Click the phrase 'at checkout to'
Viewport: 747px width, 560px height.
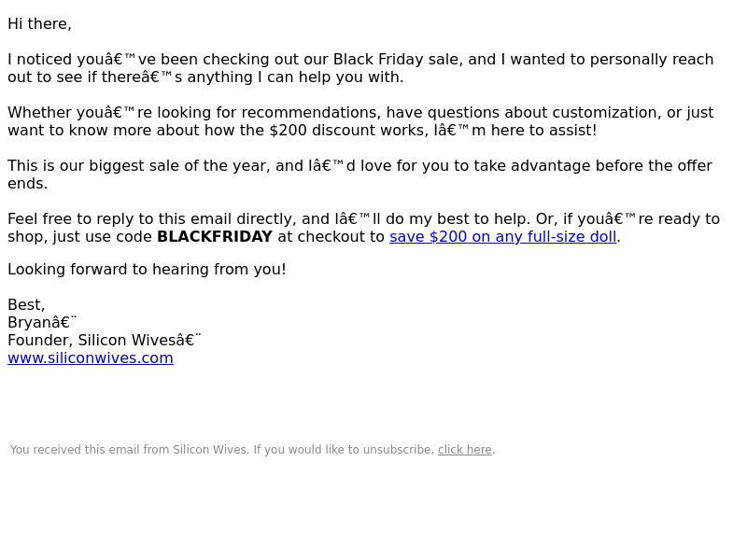coord(331,237)
